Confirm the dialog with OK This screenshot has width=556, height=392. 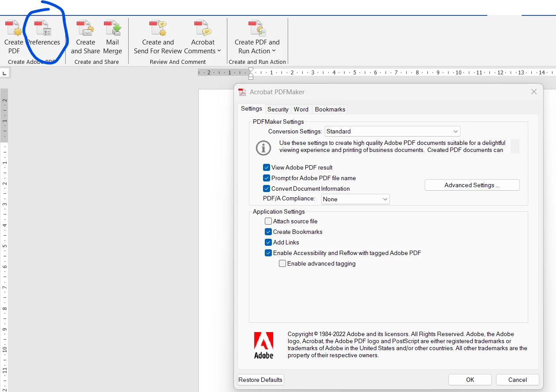point(470,380)
